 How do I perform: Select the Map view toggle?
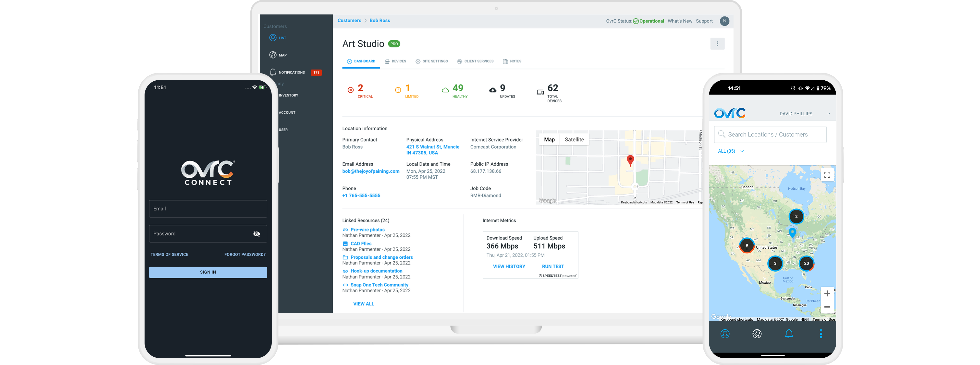pos(549,140)
